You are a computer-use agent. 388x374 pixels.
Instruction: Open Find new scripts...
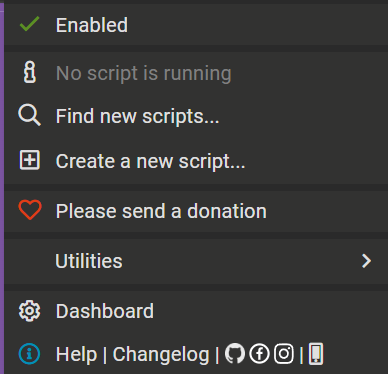(x=137, y=117)
